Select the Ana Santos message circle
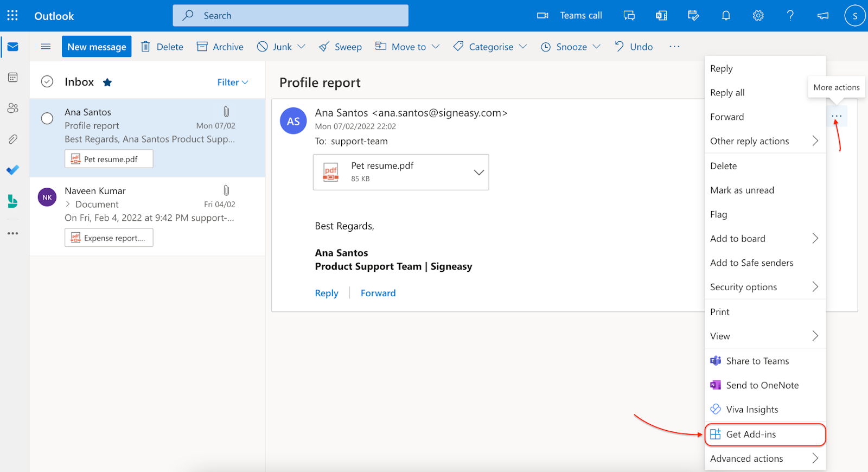The width and height of the screenshot is (868, 472). [x=47, y=118]
